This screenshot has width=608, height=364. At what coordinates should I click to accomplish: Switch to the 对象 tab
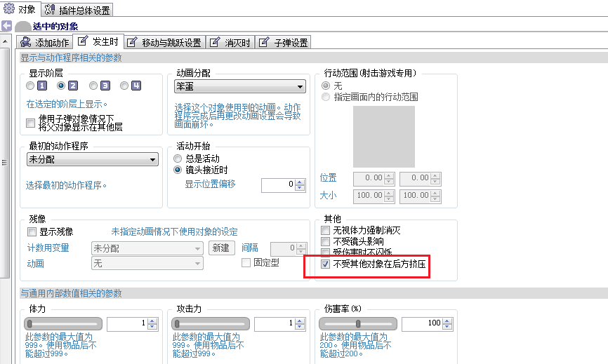[x=20, y=9]
